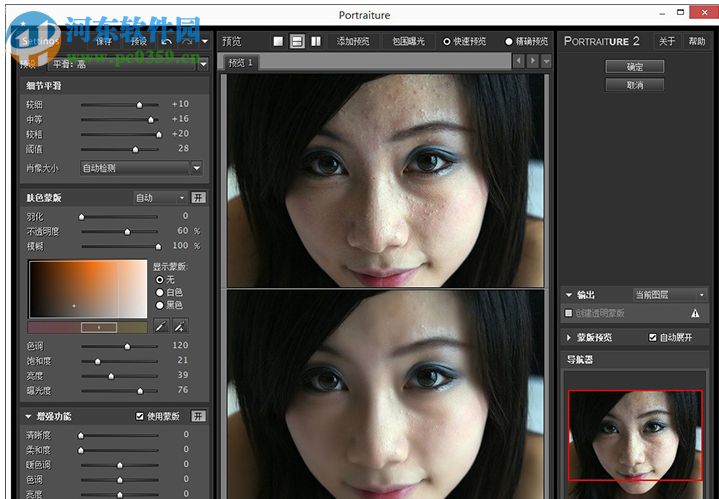This screenshot has width=719, height=499.
Task: Open the 帮助 menu item
Action: click(x=697, y=42)
